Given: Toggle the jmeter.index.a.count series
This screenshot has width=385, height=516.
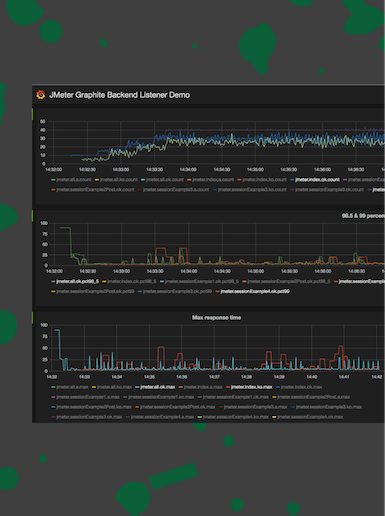Looking at the screenshot, I should point(213,180).
